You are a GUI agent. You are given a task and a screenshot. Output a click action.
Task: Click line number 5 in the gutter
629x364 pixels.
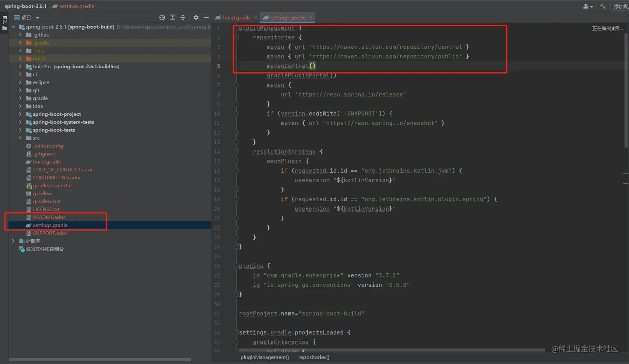[x=218, y=66]
